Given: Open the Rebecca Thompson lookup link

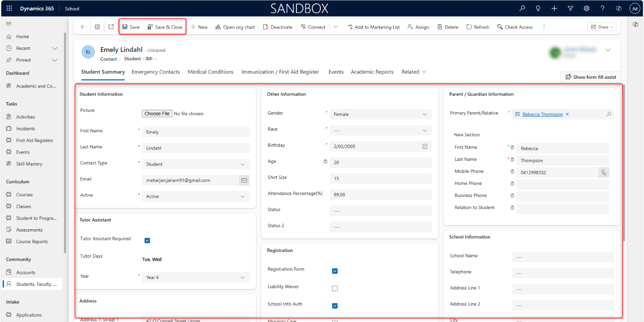Looking at the screenshot, I should (542, 114).
